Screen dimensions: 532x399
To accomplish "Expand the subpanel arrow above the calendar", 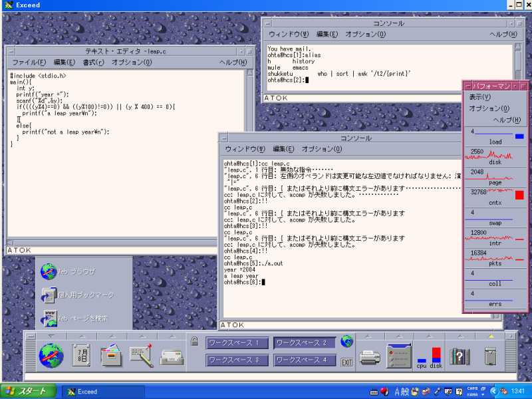I will click(82, 336).
